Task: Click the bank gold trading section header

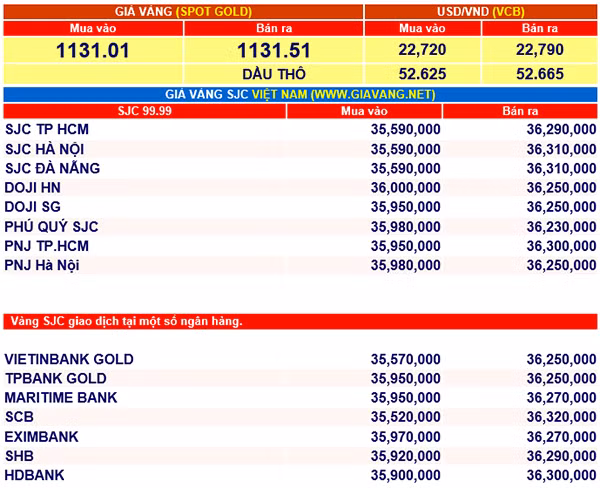Action: 300,321
